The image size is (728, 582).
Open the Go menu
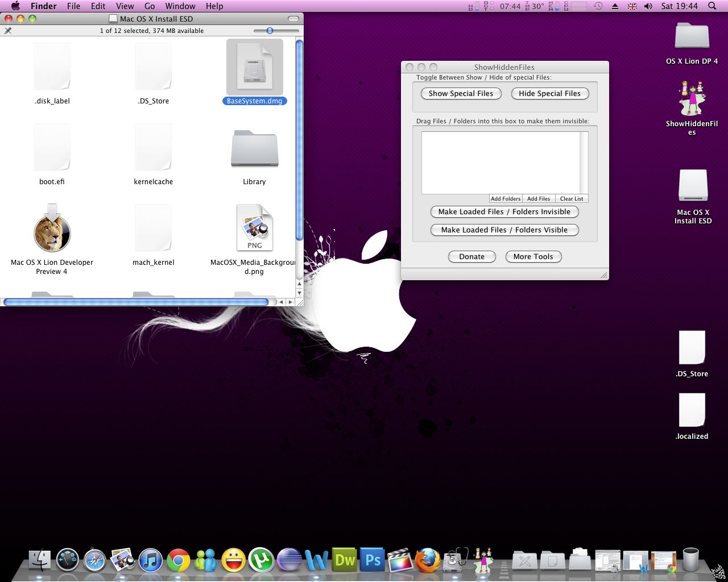point(150,6)
